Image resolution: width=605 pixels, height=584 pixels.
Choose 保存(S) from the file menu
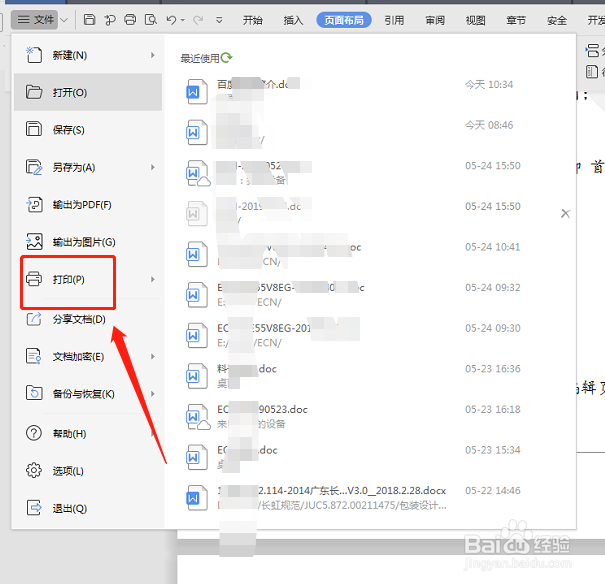click(x=88, y=130)
